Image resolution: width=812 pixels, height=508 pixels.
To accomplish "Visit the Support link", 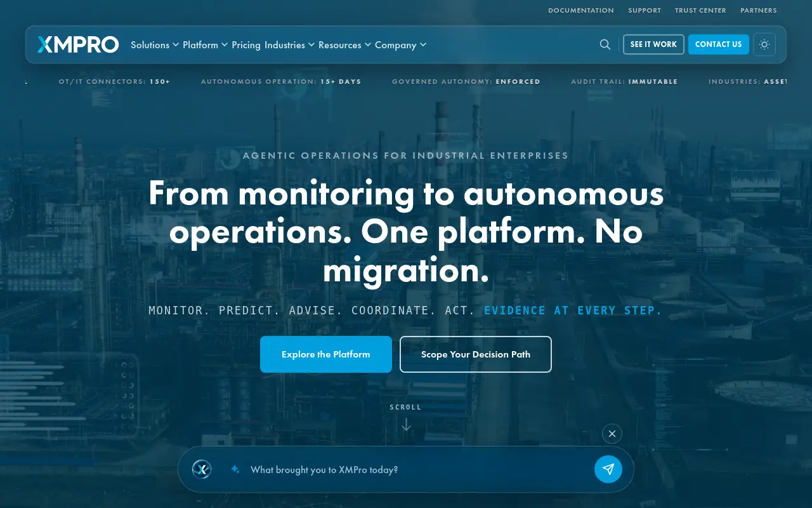I will [x=645, y=10].
